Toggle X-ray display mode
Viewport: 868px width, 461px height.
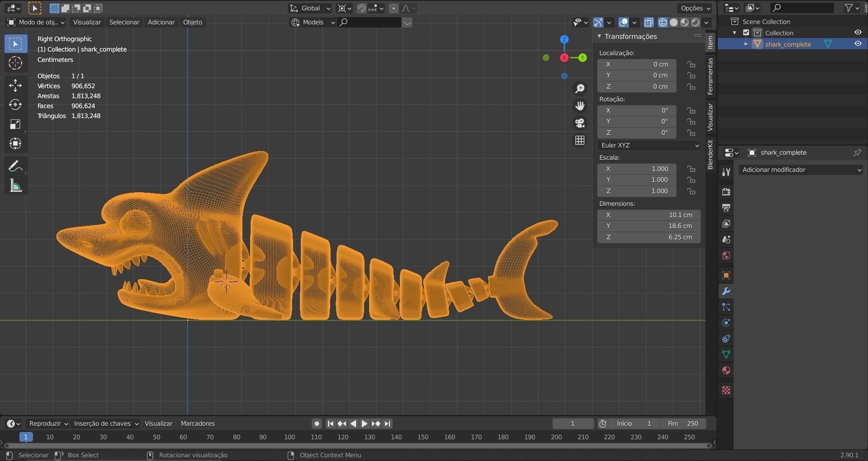649,22
